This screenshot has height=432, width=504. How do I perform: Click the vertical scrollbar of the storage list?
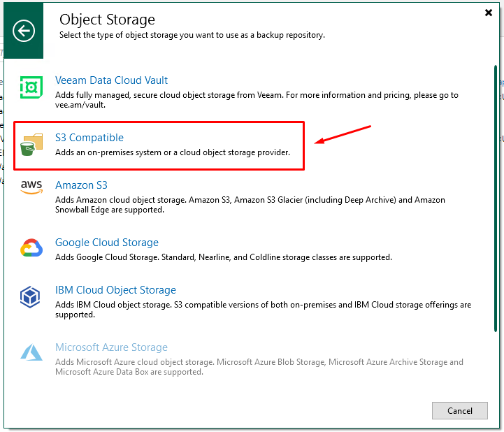(x=496, y=199)
